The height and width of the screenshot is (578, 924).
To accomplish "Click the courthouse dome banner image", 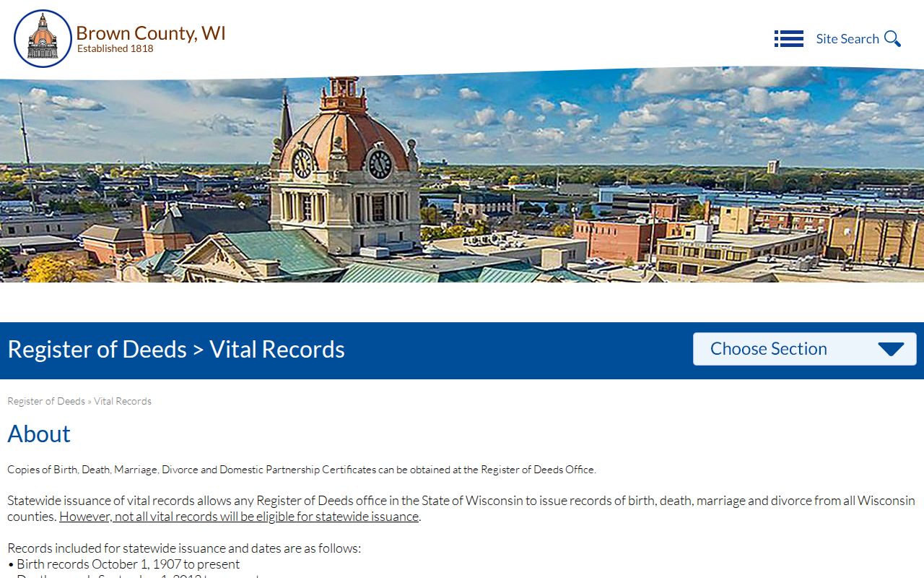I will pos(462,175).
